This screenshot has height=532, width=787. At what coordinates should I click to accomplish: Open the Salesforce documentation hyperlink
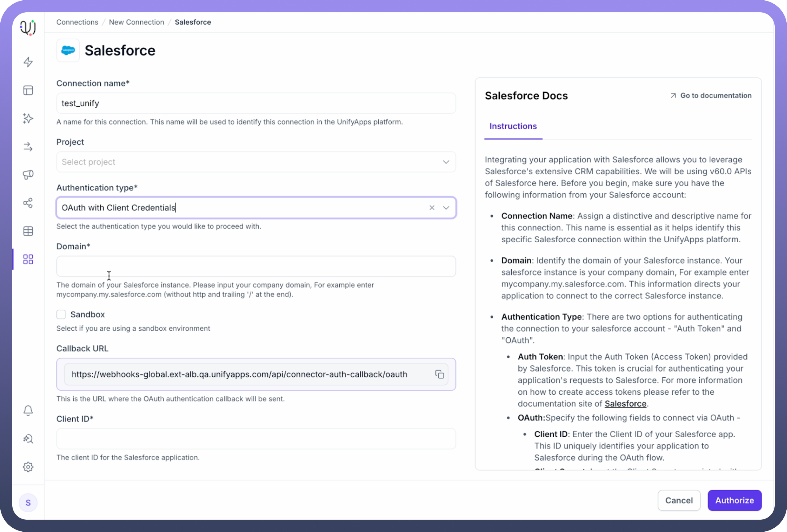pyautogui.click(x=625, y=404)
